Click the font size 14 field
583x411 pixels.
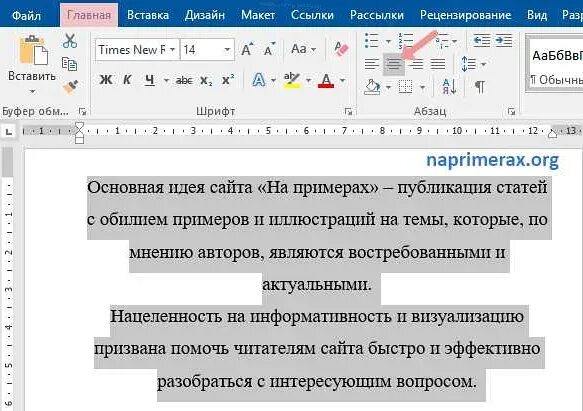click(201, 49)
